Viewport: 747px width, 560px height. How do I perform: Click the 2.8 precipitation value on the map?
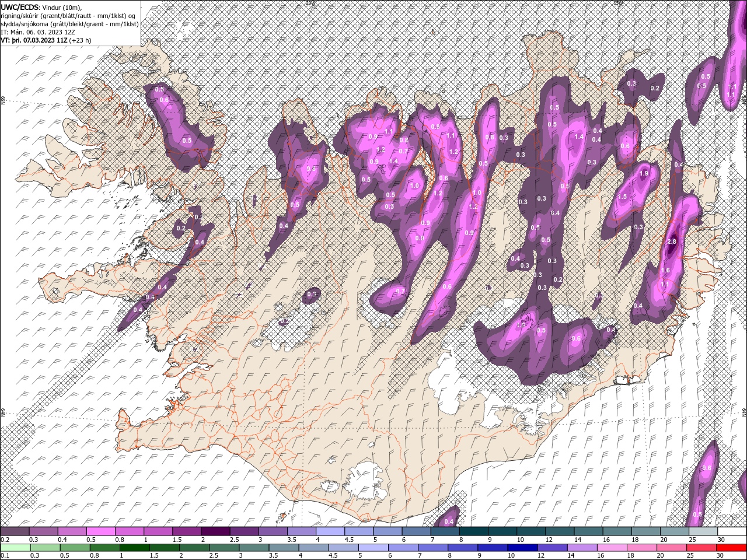click(x=671, y=242)
